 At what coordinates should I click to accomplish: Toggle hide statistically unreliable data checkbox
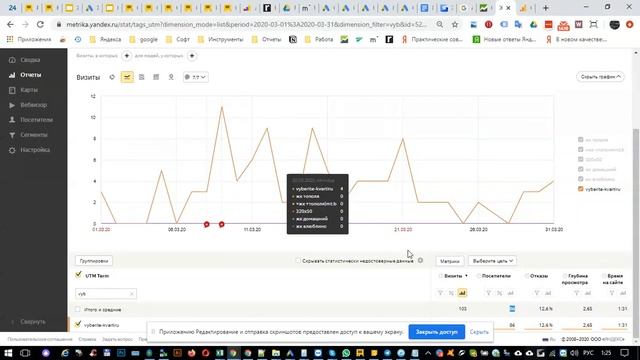click(x=298, y=260)
